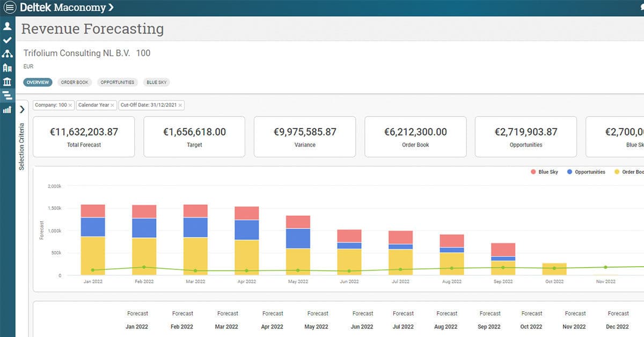Screen dimensions: 644x337
Task: Click the Jan 2022 Blue Sky bar segment
Action: pyautogui.click(x=93, y=211)
